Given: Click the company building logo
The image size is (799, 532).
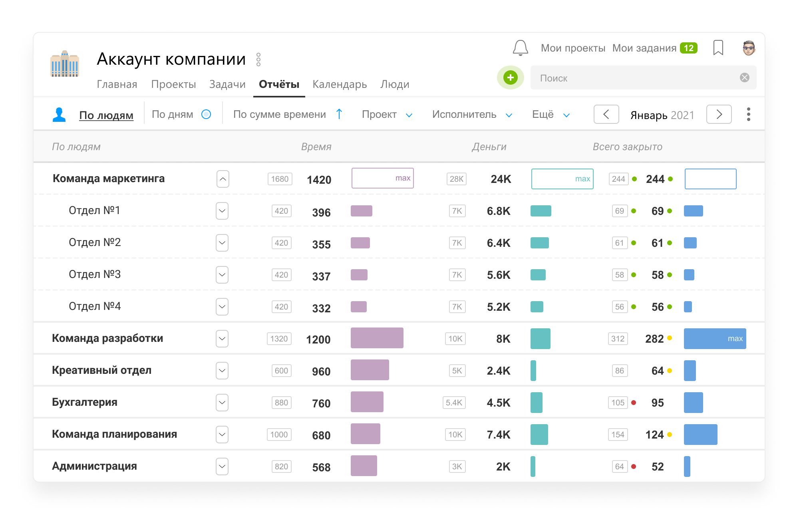Looking at the screenshot, I should point(65,64).
